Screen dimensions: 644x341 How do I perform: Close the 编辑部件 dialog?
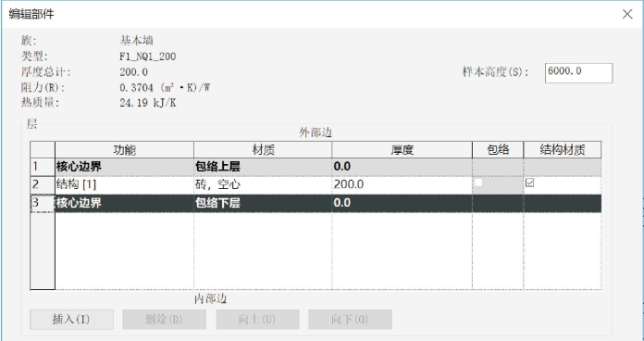(x=627, y=14)
